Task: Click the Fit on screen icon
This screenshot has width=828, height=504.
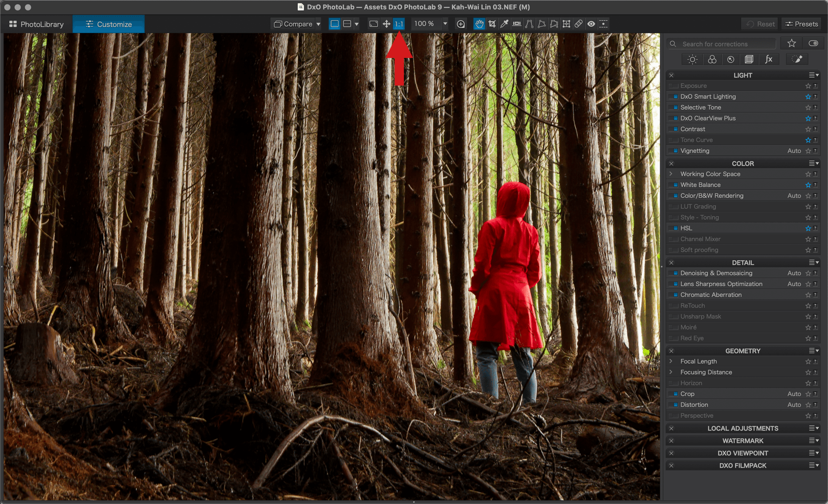Action: [374, 24]
